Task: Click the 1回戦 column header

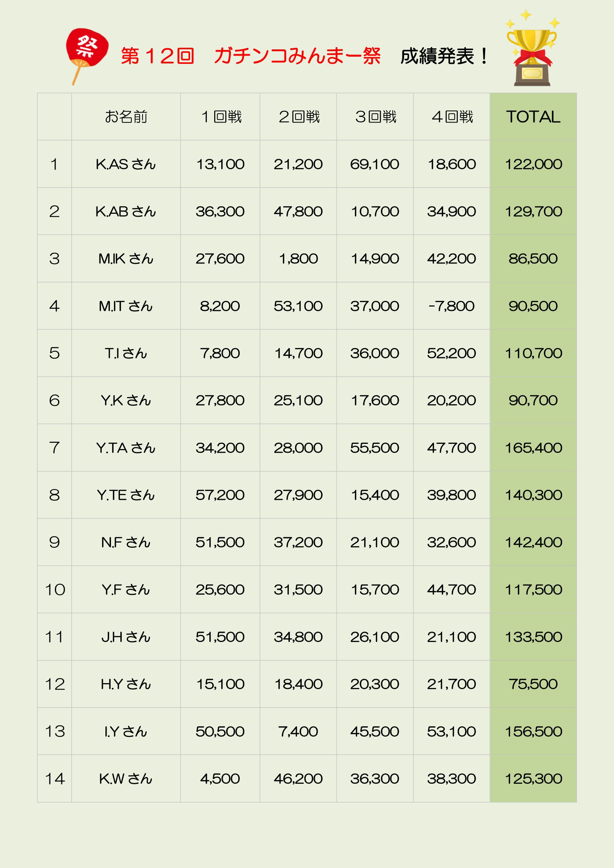Action: pos(220,117)
